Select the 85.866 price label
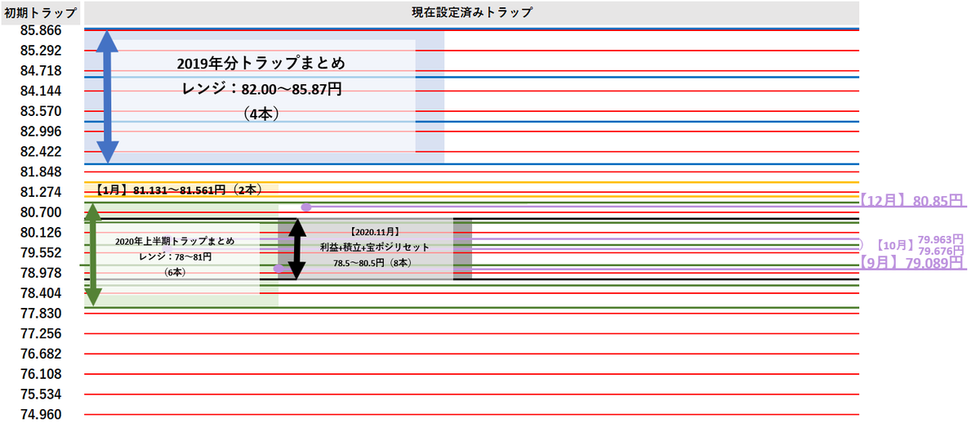The width and height of the screenshot is (980, 428). (x=40, y=31)
